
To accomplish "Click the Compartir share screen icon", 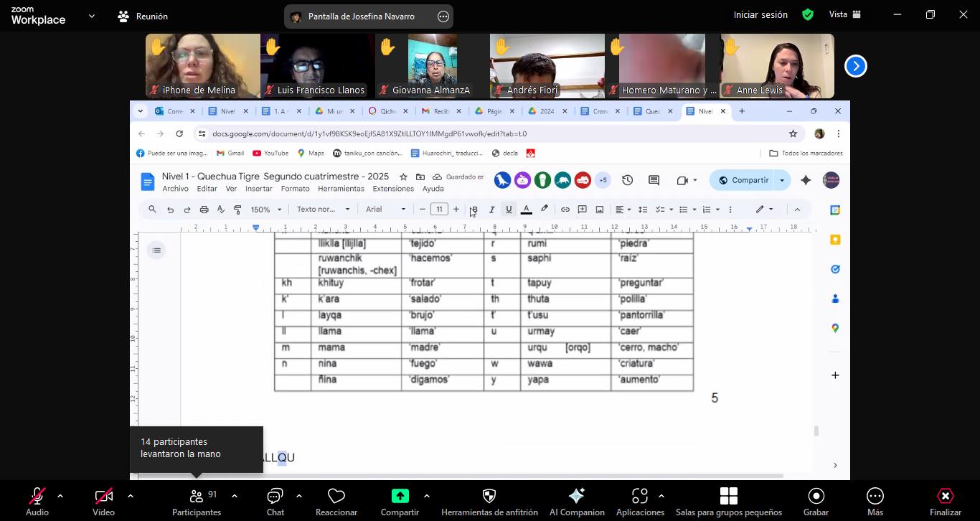I will point(400,497).
